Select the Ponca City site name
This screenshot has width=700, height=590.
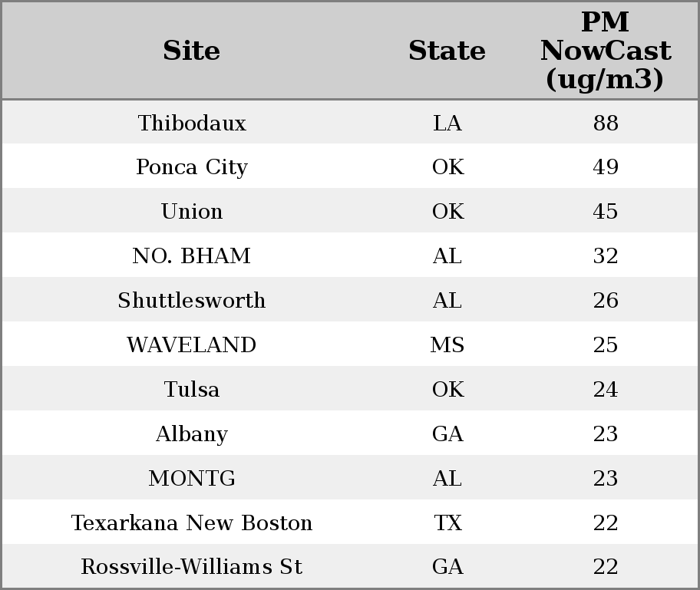click(192, 167)
